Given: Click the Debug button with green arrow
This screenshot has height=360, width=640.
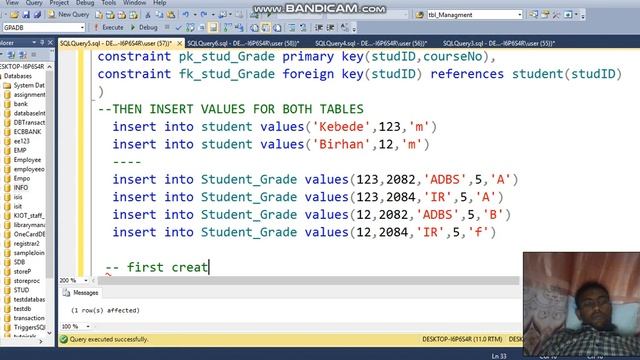Looking at the screenshot, I should pos(144,27).
